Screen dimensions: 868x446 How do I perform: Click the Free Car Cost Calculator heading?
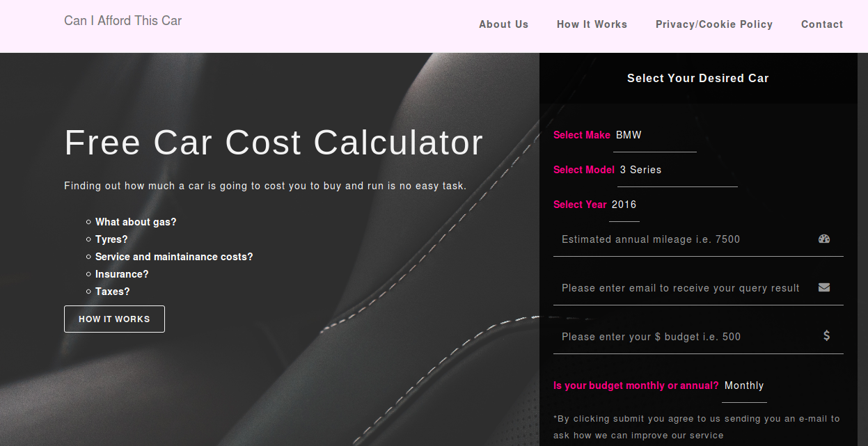point(274,143)
